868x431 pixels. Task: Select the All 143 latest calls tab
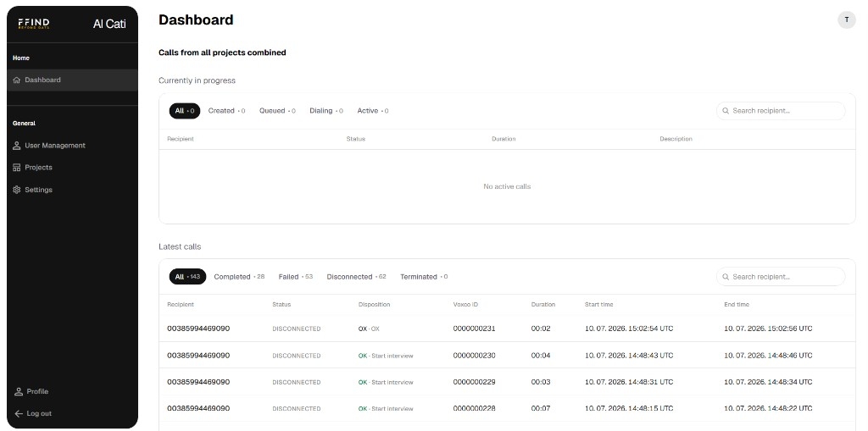tap(187, 277)
